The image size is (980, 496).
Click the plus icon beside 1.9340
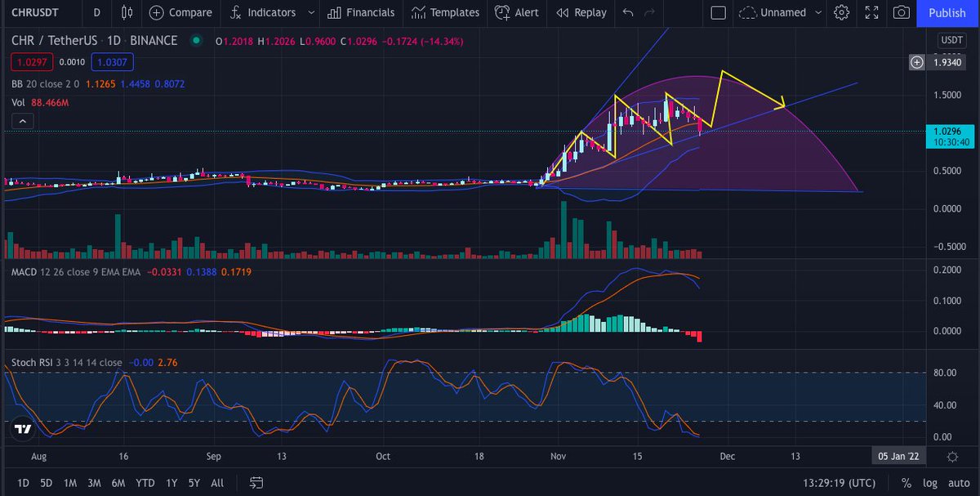918,62
